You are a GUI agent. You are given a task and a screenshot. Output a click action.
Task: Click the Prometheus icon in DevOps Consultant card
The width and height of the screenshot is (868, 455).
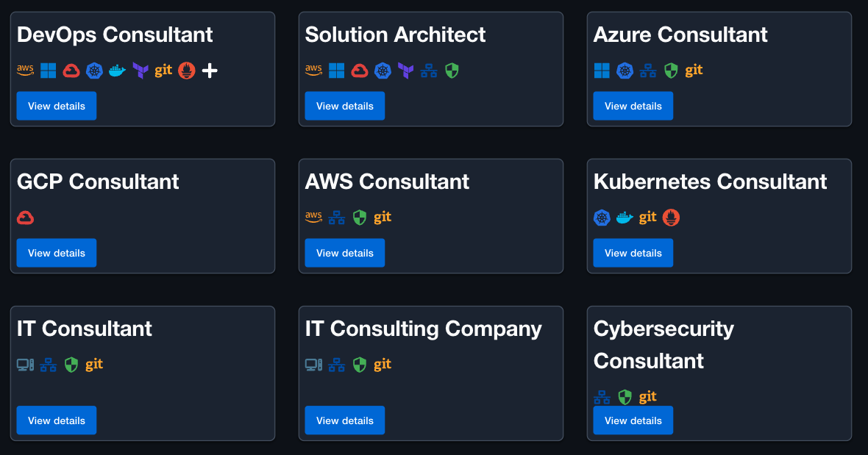[187, 71]
